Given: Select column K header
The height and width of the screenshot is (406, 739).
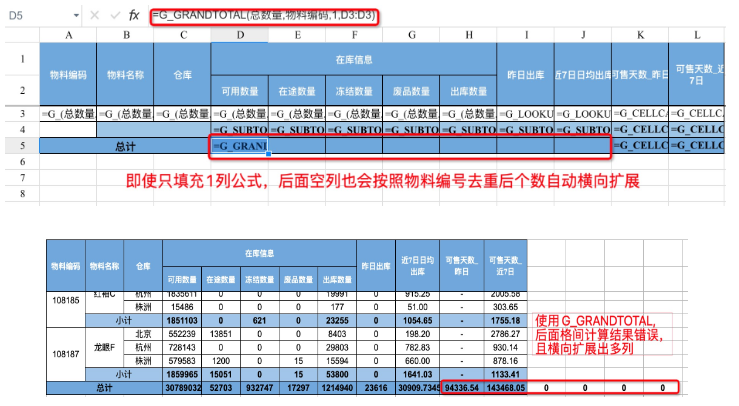Looking at the screenshot, I should 640,35.
